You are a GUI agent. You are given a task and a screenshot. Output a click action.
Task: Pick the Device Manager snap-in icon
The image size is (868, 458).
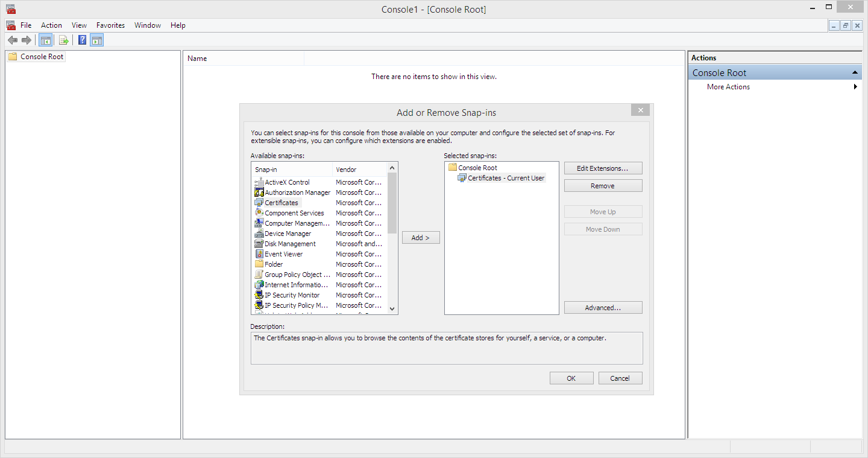(259, 234)
